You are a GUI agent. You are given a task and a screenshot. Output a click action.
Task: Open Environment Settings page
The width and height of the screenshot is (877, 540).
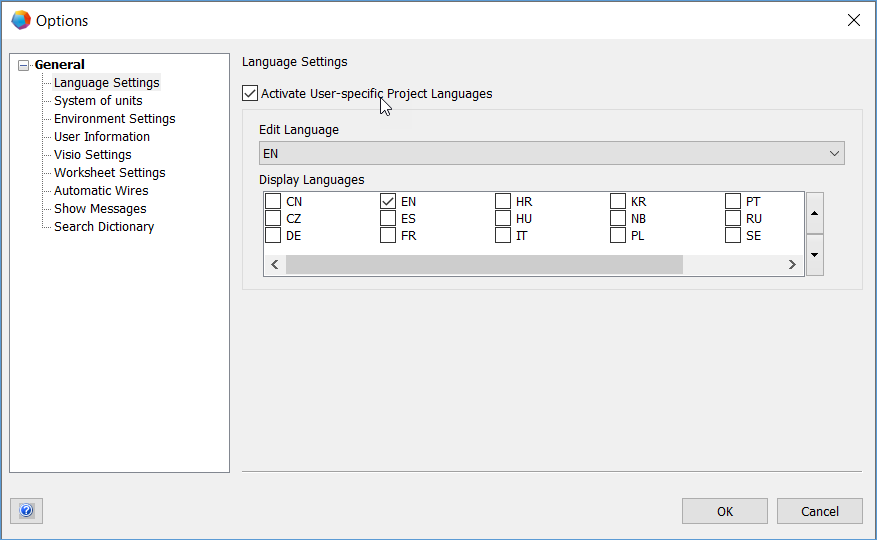(x=114, y=119)
